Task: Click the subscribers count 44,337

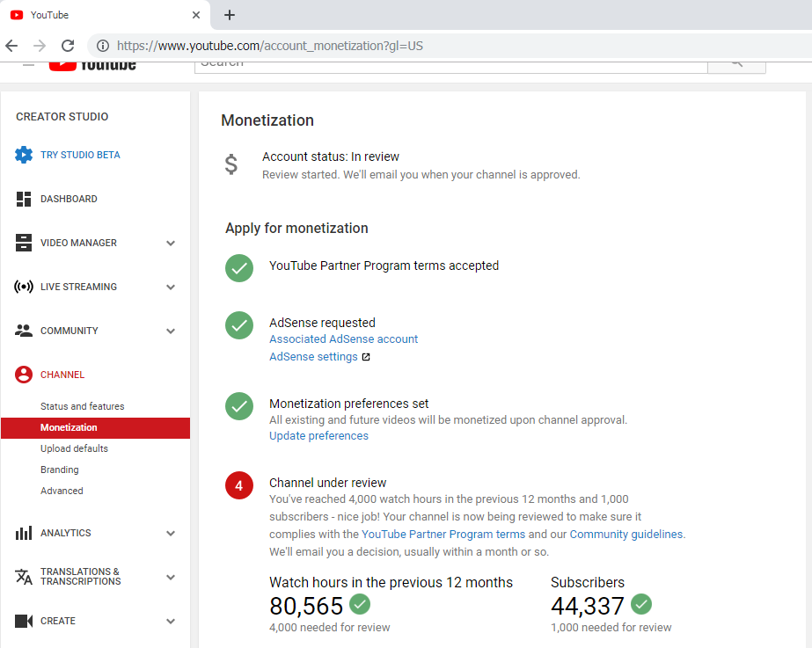Action: [x=588, y=606]
